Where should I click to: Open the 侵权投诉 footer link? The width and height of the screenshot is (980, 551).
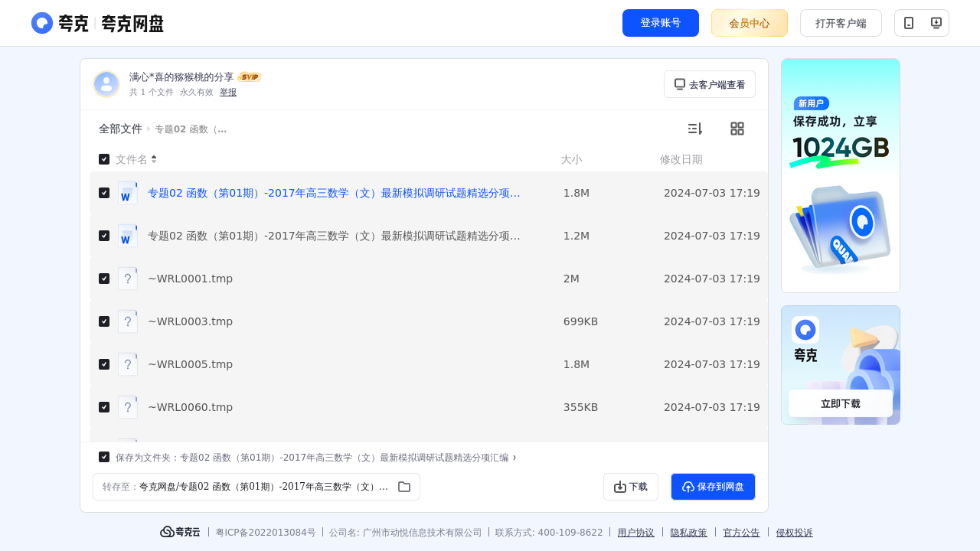[795, 533]
